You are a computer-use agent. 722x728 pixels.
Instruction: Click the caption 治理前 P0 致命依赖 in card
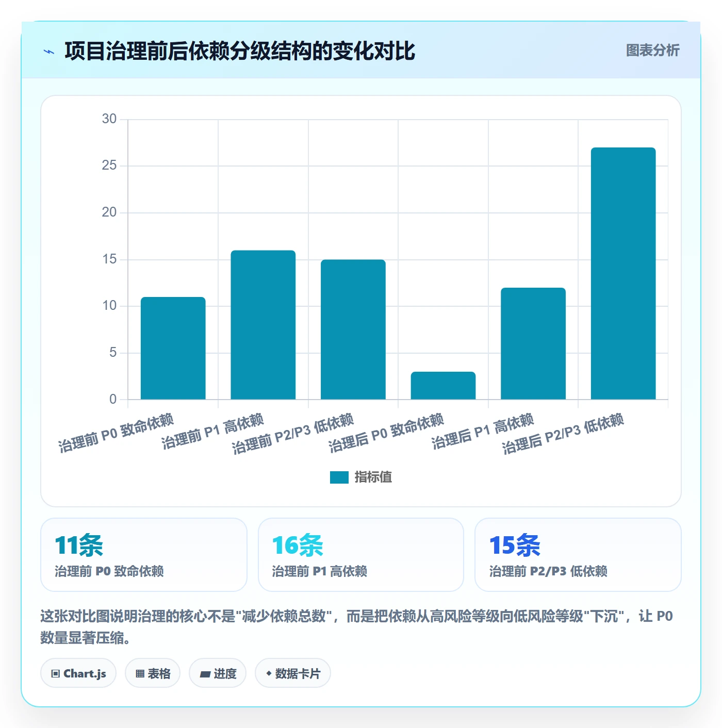[x=109, y=571]
